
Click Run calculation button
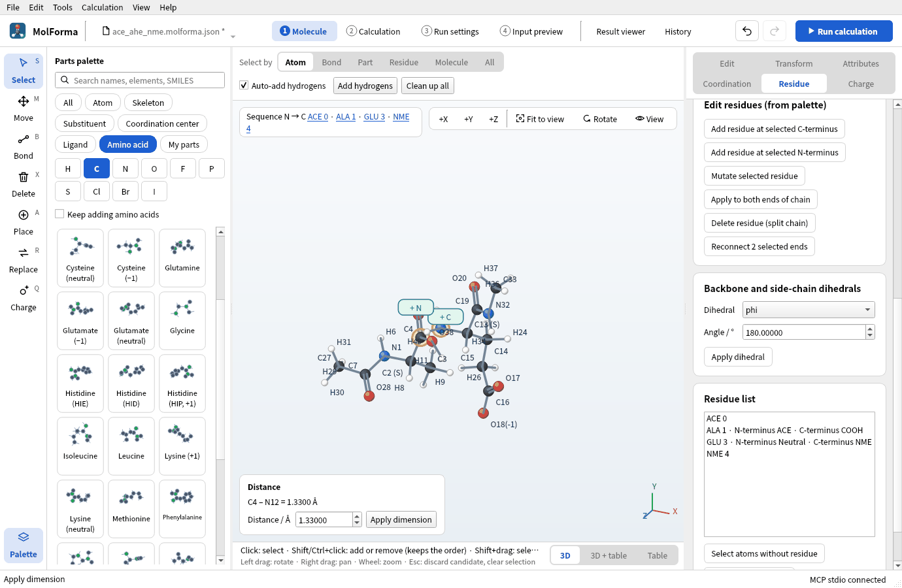point(844,31)
